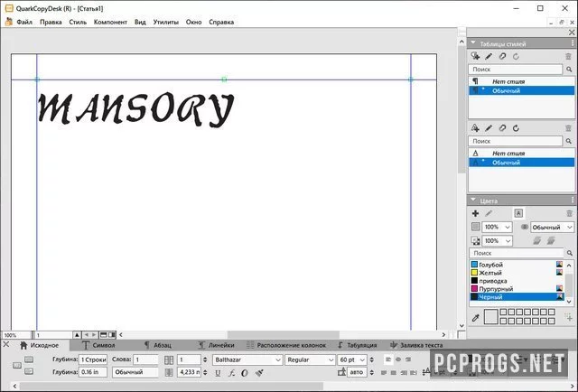Click search magnifier for character styles
This screenshot has width=578, height=392.
point(569,141)
